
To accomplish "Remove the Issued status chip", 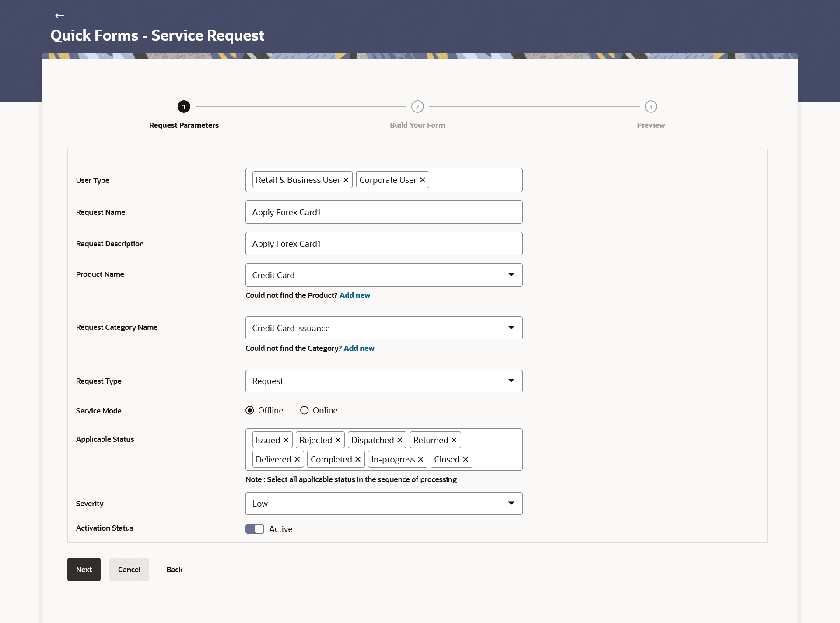I will (x=286, y=440).
